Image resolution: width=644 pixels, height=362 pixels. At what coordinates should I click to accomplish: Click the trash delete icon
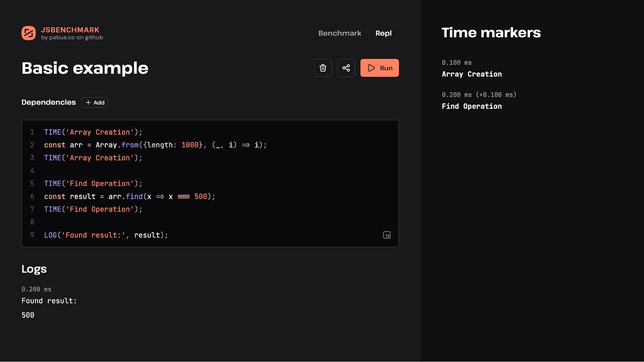coord(322,68)
